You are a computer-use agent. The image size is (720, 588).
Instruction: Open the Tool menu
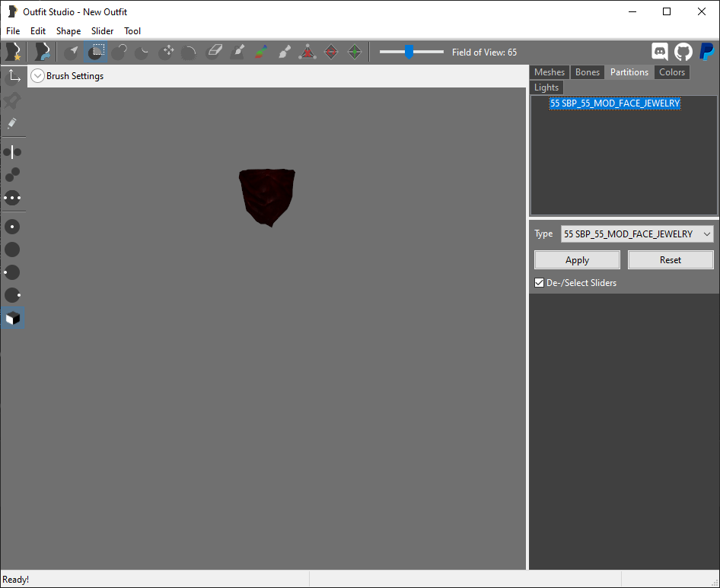132,30
